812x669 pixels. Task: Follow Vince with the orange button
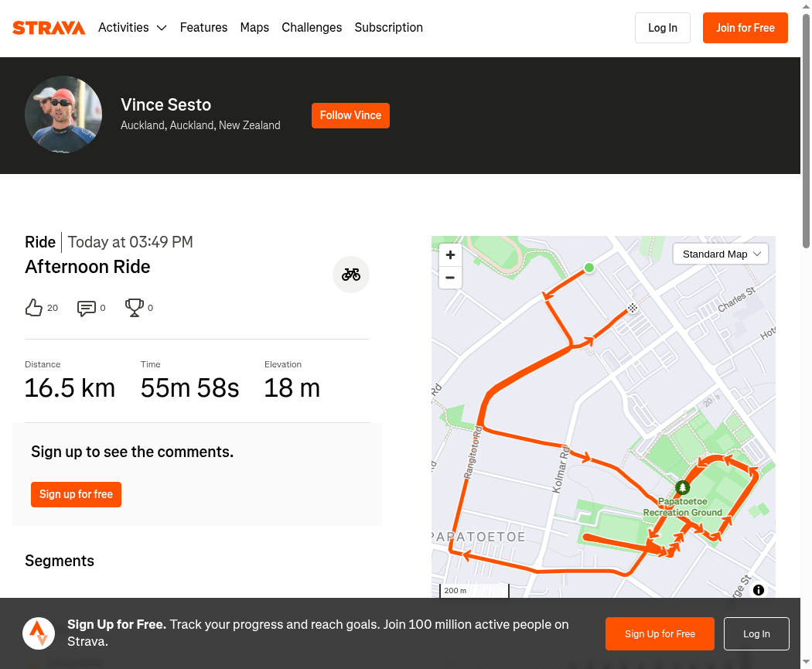point(350,115)
